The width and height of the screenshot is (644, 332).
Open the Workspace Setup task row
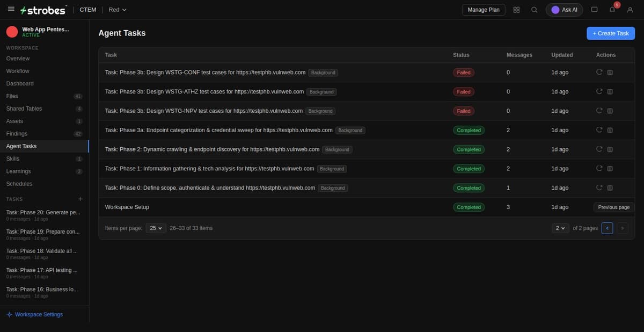pyautogui.click(x=367, y=207)
